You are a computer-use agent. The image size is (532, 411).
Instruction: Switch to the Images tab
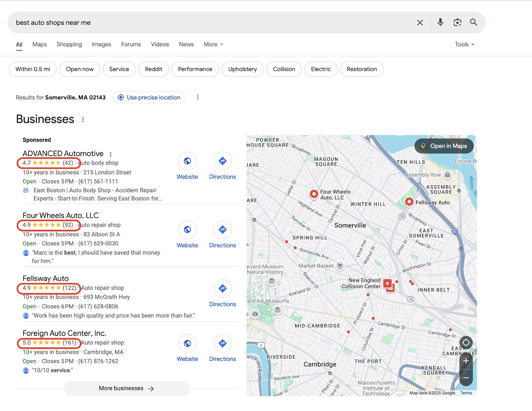coord(101,44)
